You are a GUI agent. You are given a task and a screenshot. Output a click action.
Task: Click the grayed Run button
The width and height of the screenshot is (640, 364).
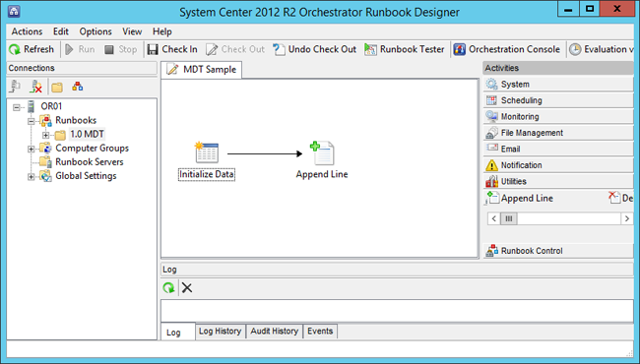(x=80, y=49)
